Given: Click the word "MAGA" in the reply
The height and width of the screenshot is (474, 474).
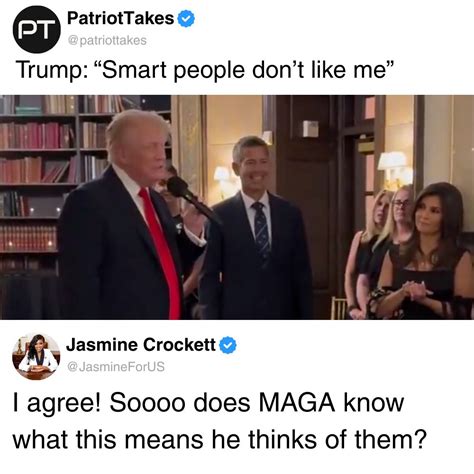Looking at the screenshot, I should click(296, 403).
